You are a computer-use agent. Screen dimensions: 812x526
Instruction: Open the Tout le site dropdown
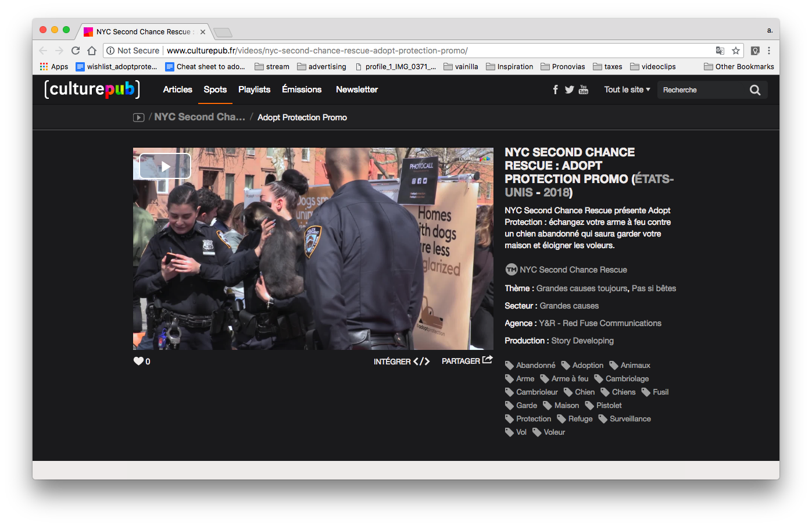click(627, 90)
